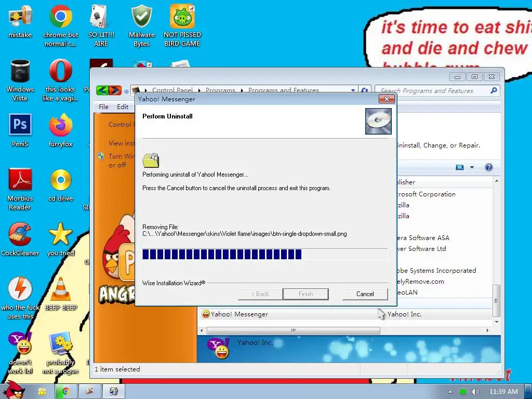Viewport: 532px width, 399px height.
Task: Click the Back arrow in Control Panel
Action: pyautogui.click(x=102, y=90)
